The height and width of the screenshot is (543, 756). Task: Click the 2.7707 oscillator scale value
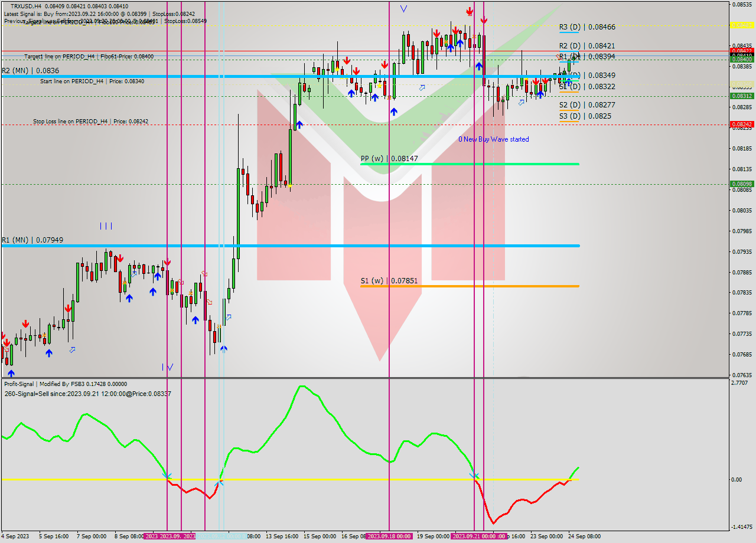click(739, 383)
